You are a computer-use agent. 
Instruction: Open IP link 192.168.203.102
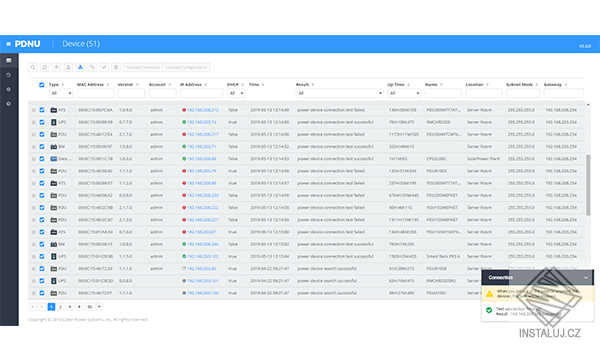tap(202, 256)
